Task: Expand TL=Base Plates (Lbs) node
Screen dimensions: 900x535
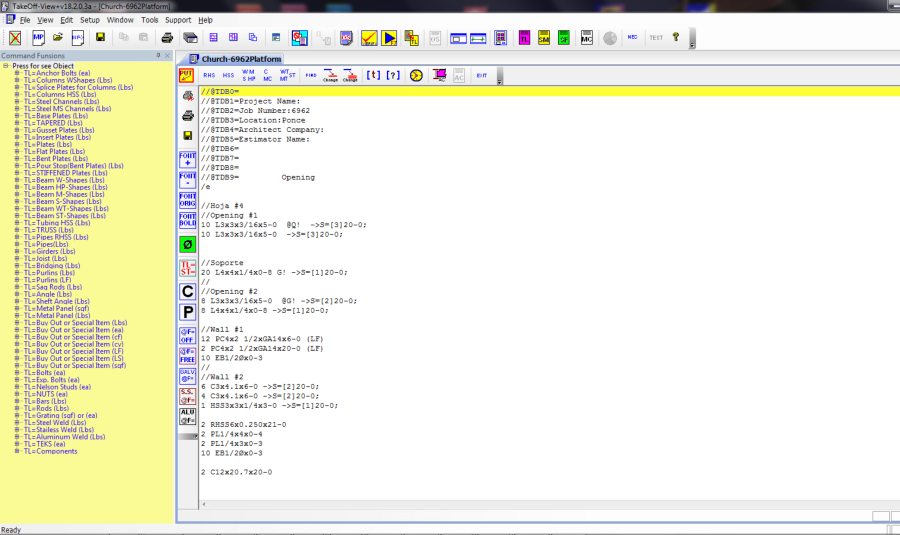Action: pos(17,116)
